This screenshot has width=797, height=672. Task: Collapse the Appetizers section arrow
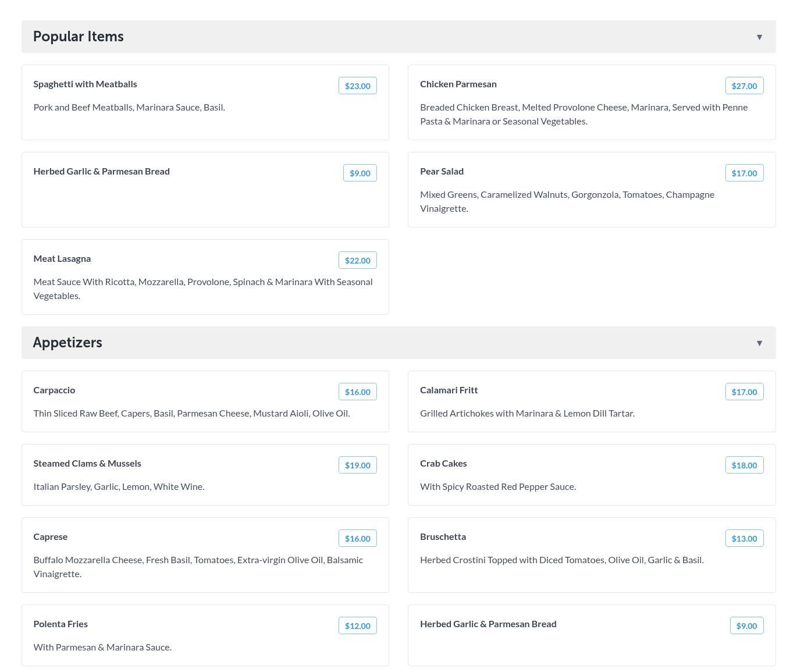click(x=759, y=343)
